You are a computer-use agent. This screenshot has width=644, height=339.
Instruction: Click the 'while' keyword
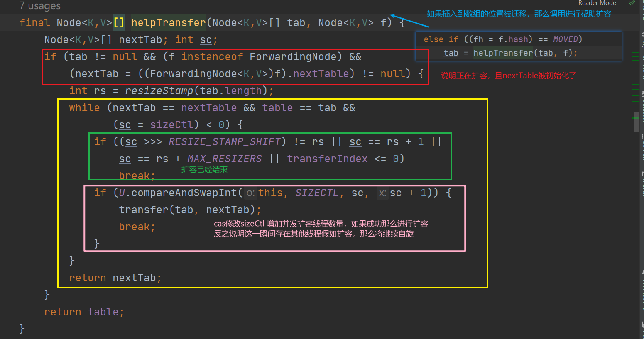(84, 108)
